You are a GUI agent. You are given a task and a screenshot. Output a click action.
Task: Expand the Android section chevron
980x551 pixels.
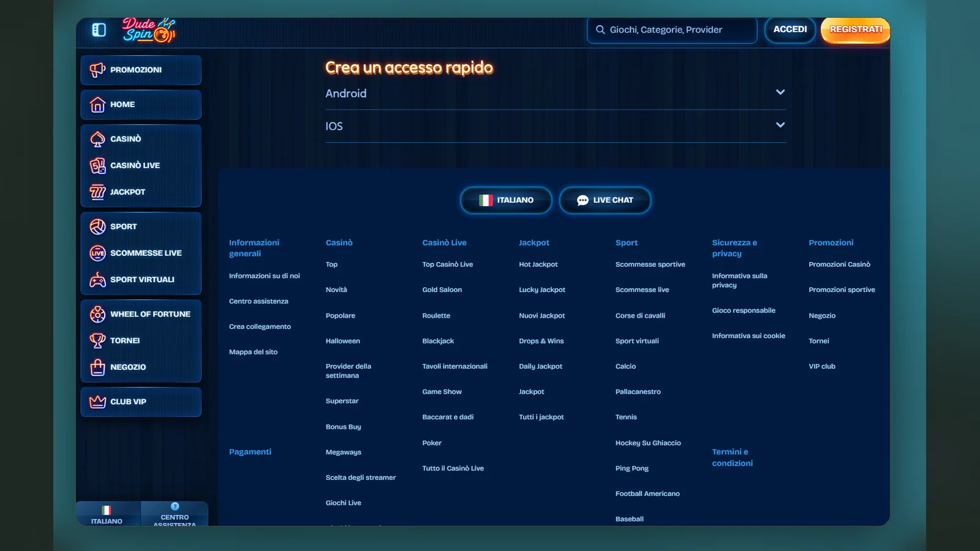[x=780, y=92]
